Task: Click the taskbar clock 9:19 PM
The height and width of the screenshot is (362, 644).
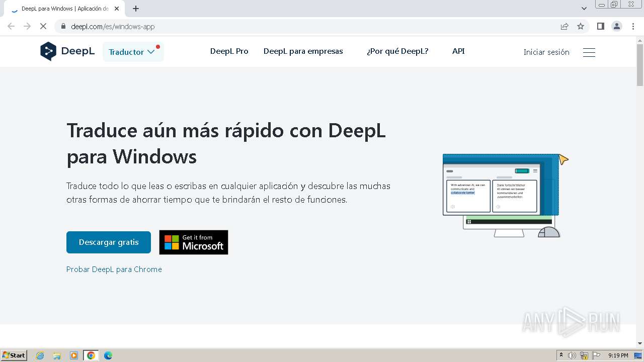Action: point(618,355)
